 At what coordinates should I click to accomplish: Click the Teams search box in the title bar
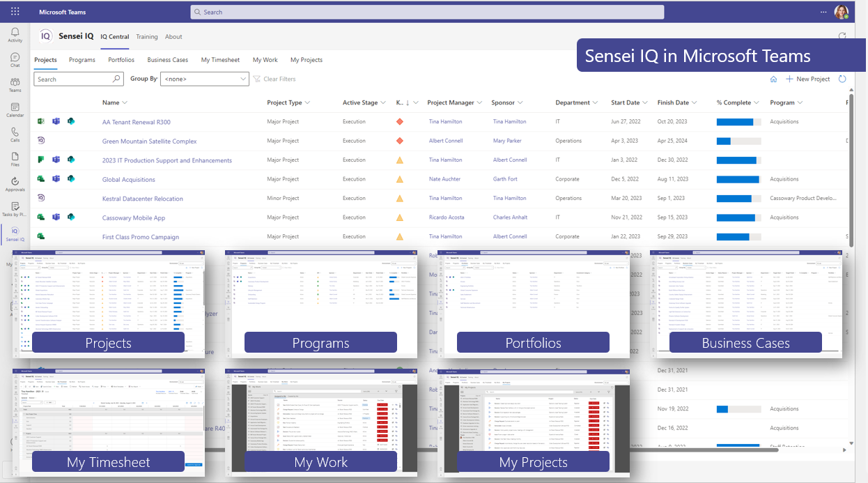[x=427, y=12]
